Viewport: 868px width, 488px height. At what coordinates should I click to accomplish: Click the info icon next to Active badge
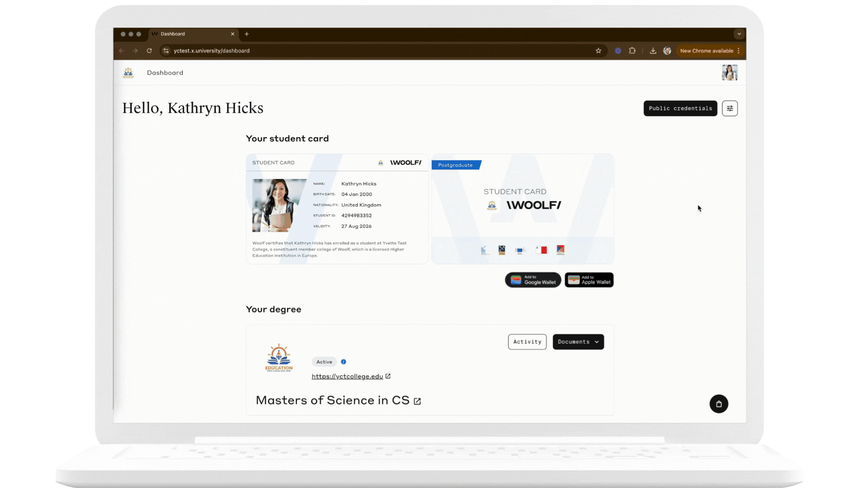343,361
